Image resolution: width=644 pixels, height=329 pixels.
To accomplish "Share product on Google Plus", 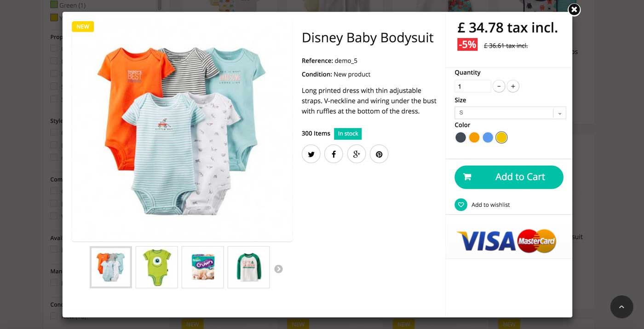I will pos(356,154).
